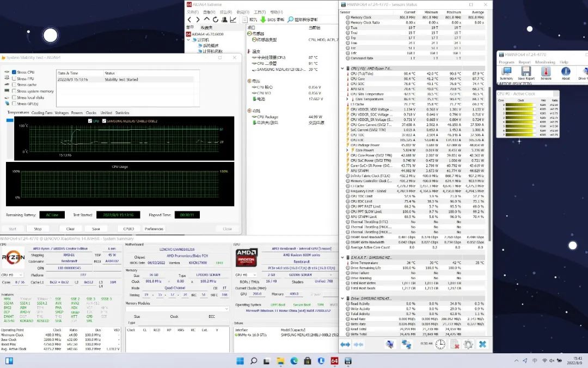Collapse the Drive: SAMSUNG sensor group
Screen dimensions: 588x368
coord(342,299)
